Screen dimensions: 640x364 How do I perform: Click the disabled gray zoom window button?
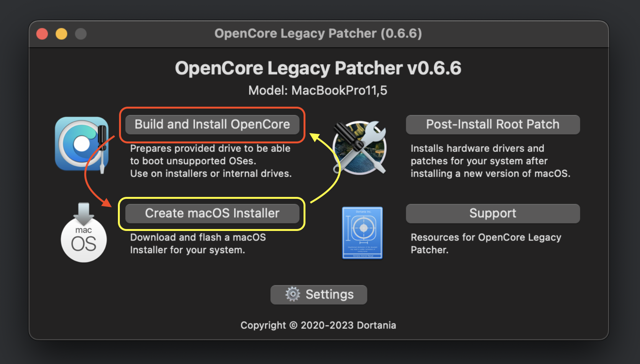[x=81, y=34]
